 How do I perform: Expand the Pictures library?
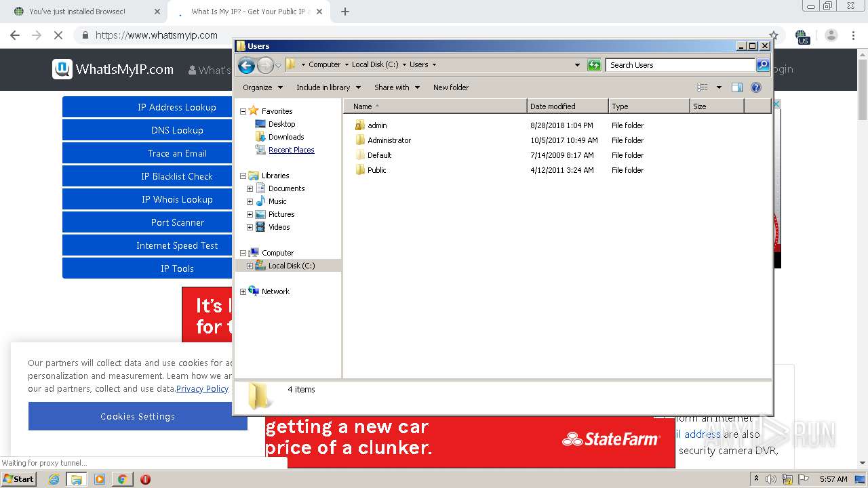tap(250, 214)
